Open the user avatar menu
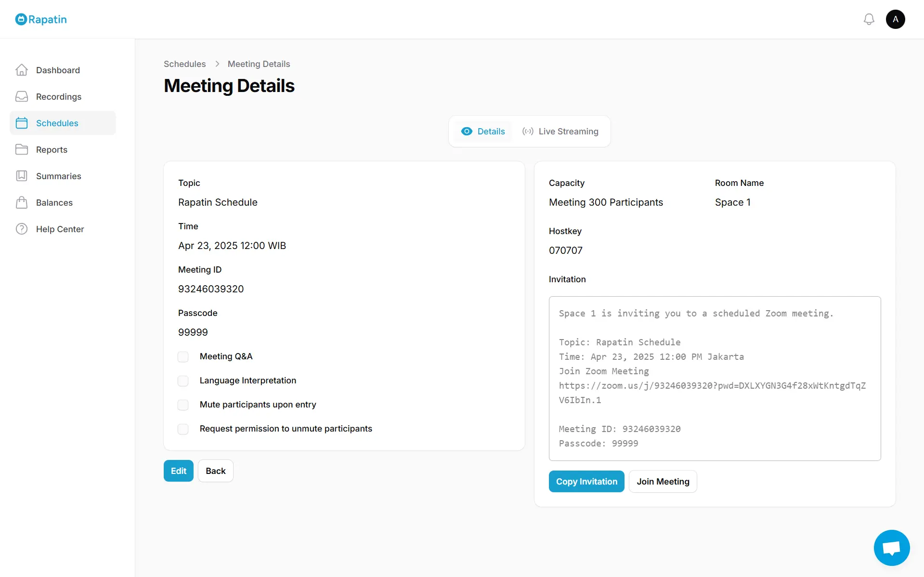This screenshot has width=924, height=577. [895, 19]
